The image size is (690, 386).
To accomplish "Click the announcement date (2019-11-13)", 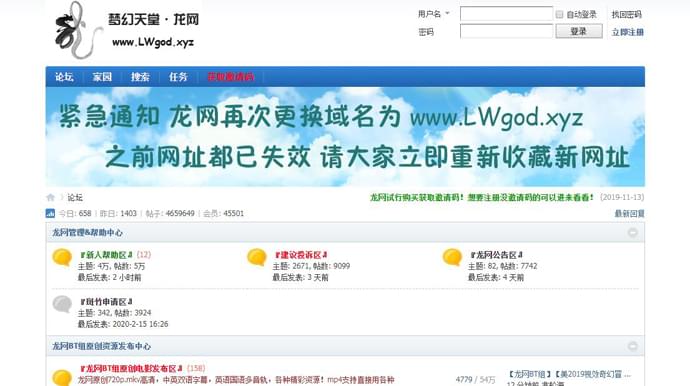I will pyautogui.click(x=622, y=197).
